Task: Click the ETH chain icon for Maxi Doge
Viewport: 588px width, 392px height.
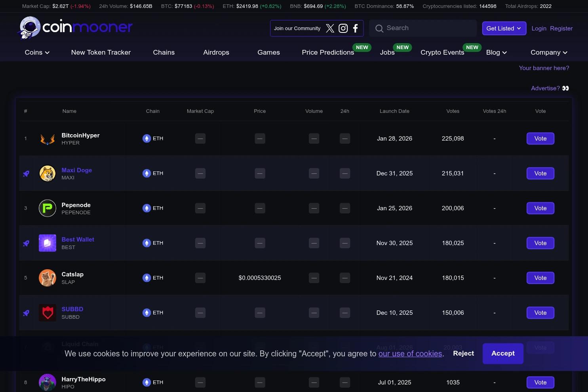Action: pyautogui.click(x=147, y=173)
